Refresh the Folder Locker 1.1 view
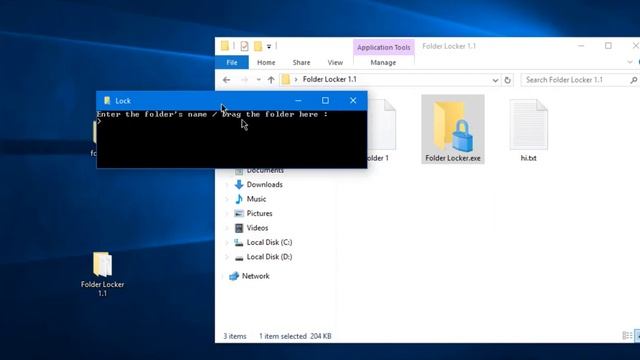 [x=507, y=80]
